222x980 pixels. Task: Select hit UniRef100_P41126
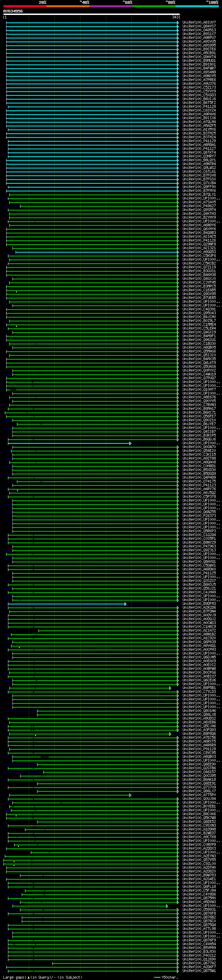(199, 241)
